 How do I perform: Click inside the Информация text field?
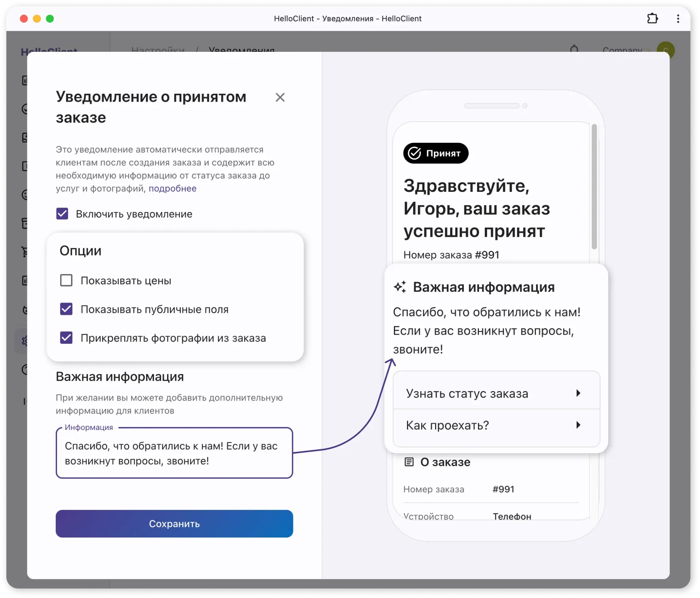coord(174,453)
